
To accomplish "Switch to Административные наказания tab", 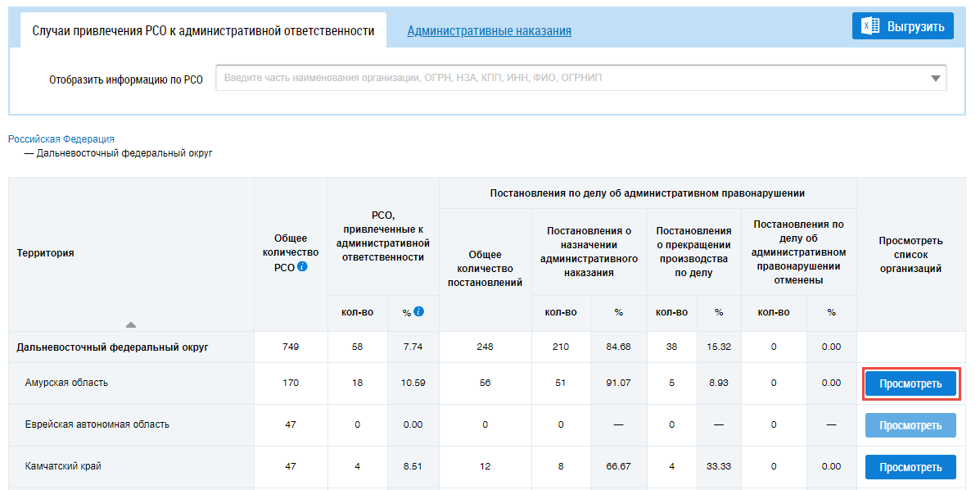I will coord(489,31).
